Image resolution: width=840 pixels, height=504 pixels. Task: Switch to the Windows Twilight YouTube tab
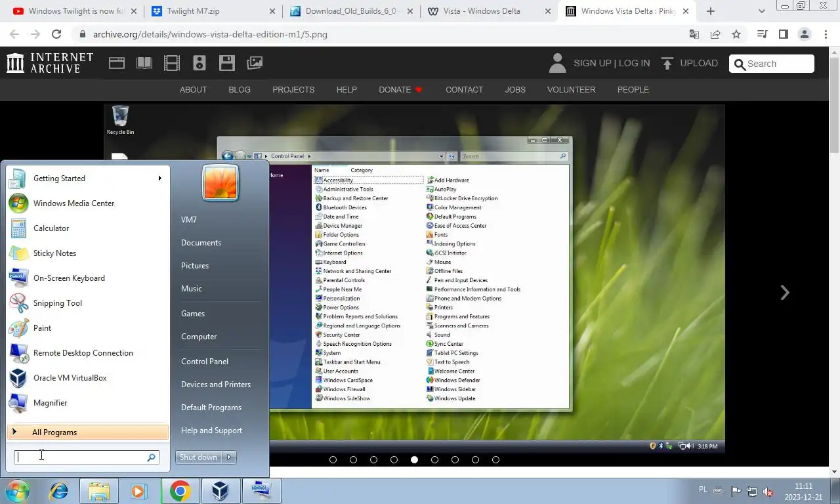(x=75, y=11)
